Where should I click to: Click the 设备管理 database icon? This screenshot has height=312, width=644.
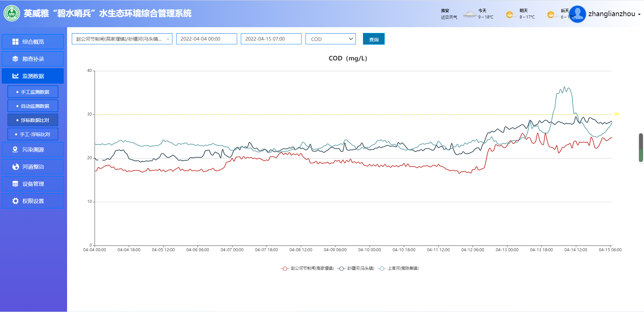coord(15,184)
